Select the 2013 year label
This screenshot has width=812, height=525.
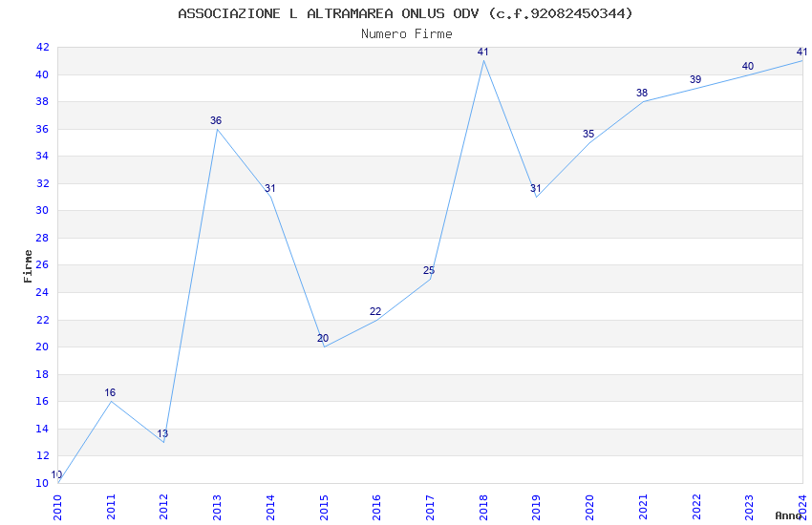[217, 507]
